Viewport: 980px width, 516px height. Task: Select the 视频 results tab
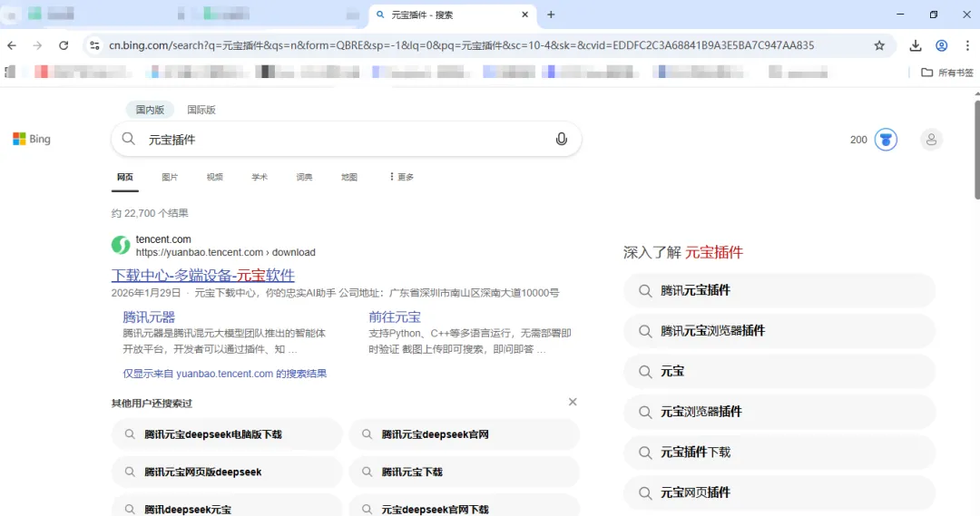point(215,177)
